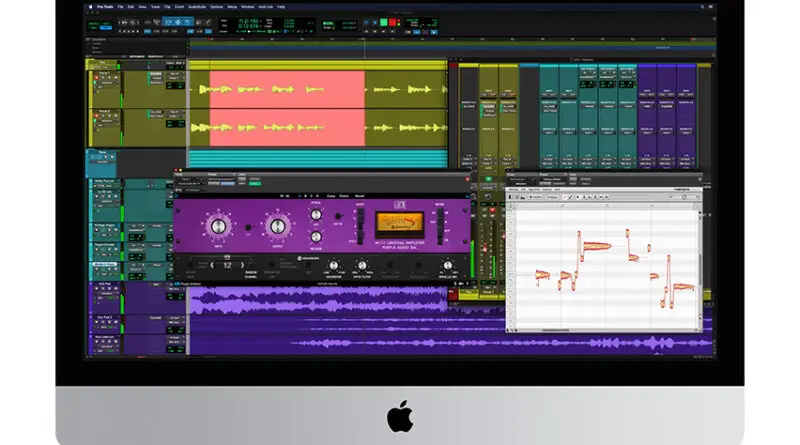Click Paste in the plugin toolbar
Screen dimensions: 800x445
[x=344, y=196]
